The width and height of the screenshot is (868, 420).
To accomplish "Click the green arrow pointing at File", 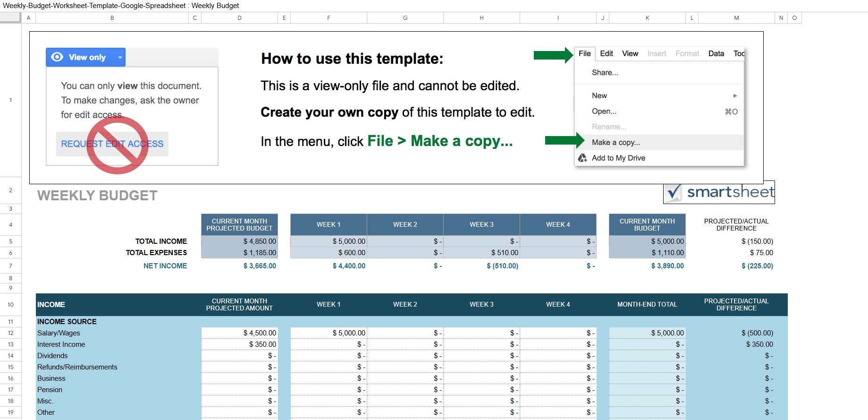I will click(553, 55).
